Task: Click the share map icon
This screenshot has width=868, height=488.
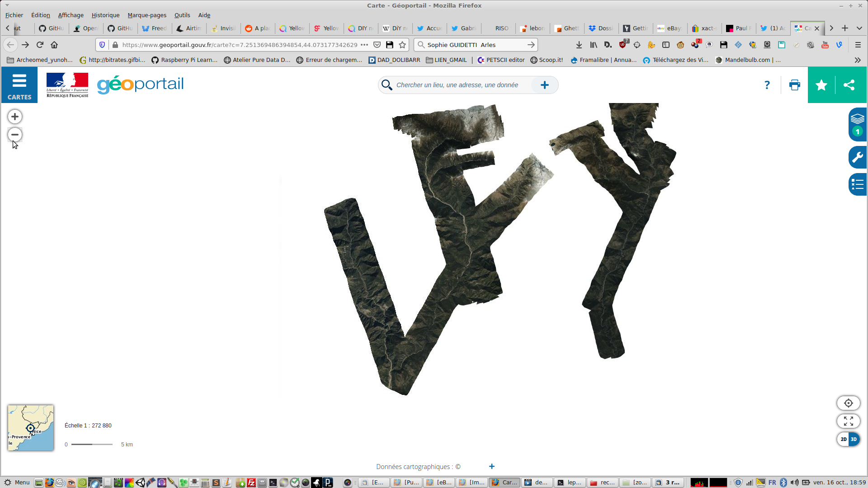Action: 849,85
